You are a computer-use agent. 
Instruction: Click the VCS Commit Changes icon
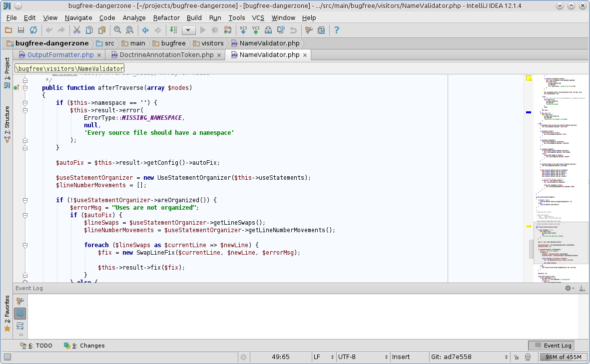pos(256,30)
